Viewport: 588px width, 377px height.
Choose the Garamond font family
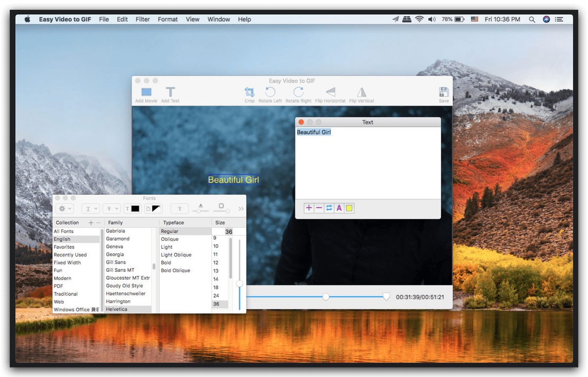click(128, 238)
